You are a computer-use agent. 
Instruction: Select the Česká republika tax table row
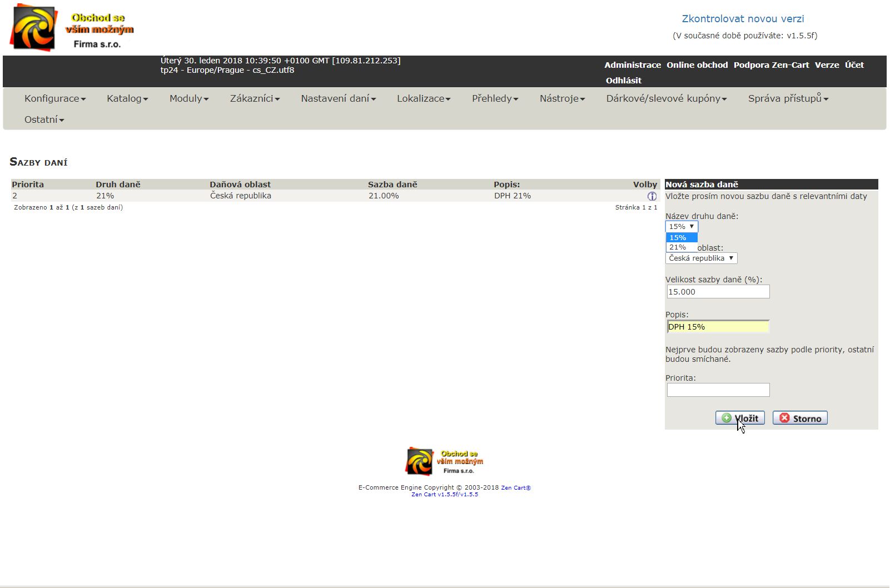click(240, 196)
